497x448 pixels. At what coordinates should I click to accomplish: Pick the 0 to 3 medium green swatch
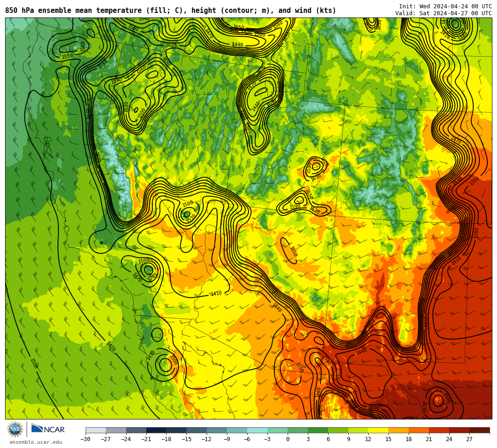pyautogui.click(x=298, y=430)
